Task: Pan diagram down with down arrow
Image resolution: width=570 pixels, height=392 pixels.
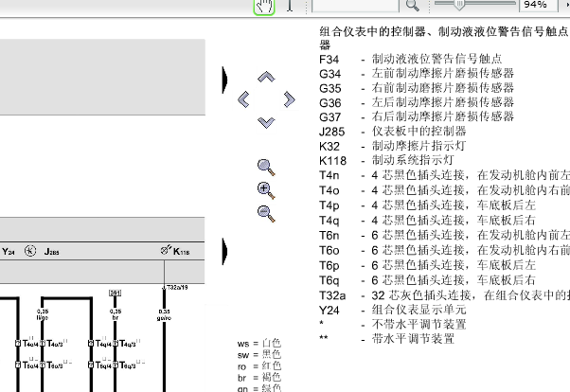Action: pos(266,122)
